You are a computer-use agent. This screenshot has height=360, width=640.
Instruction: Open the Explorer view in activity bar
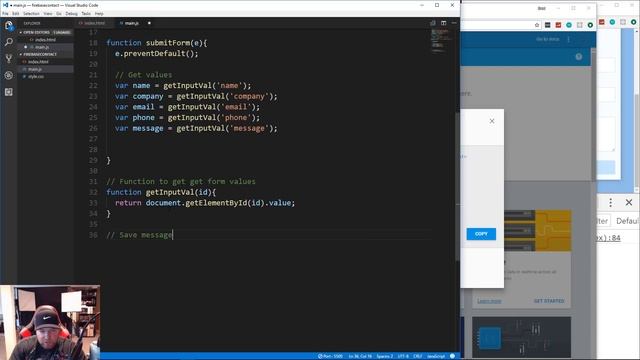9,25
